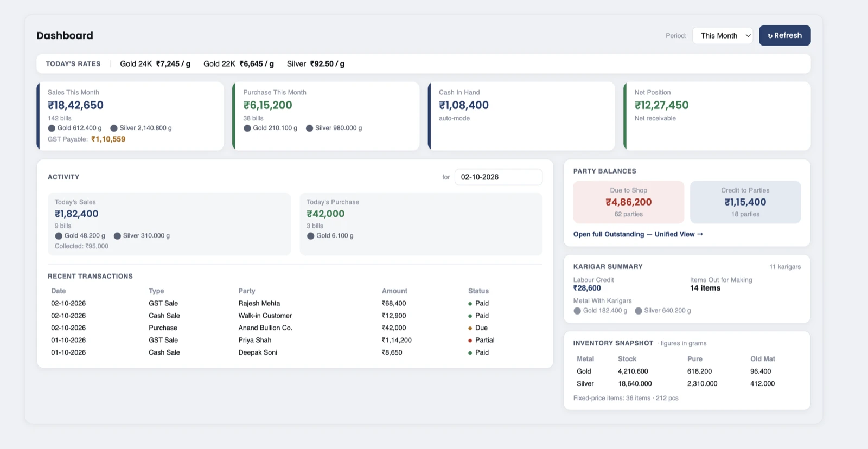Viewport: 868px width, 449px height.
Task: Open full Outstanding Unified View link
Action: (x=638, y=234)
